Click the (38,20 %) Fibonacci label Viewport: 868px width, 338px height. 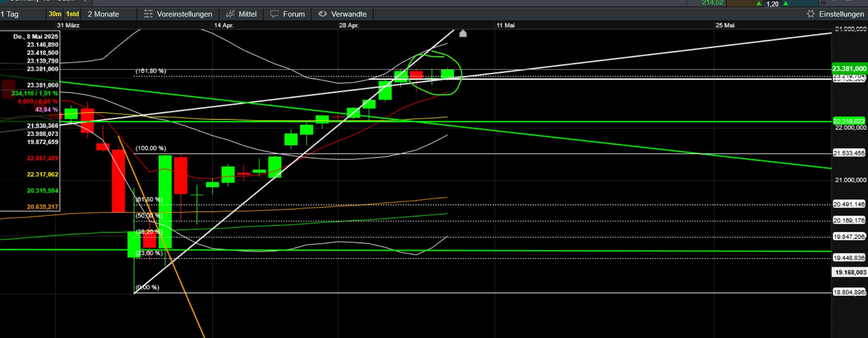(x=149, y=232)
